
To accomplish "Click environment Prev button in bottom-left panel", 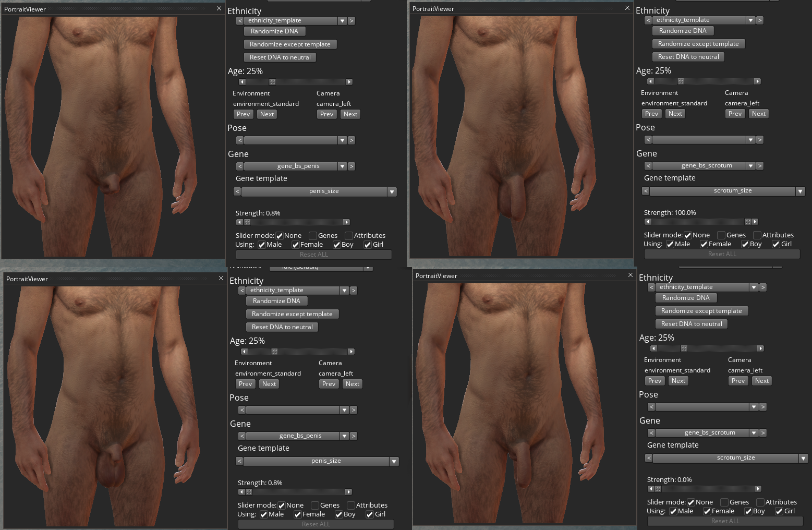I will pos(245,384).
